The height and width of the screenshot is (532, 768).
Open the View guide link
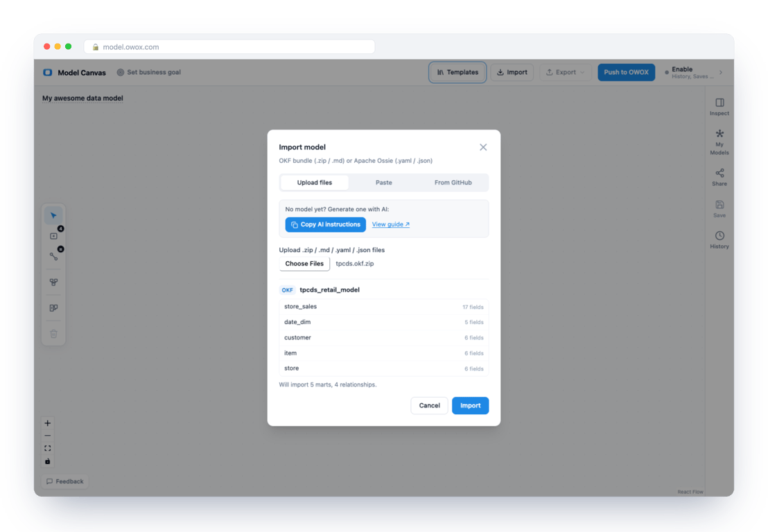pos(390,224)
